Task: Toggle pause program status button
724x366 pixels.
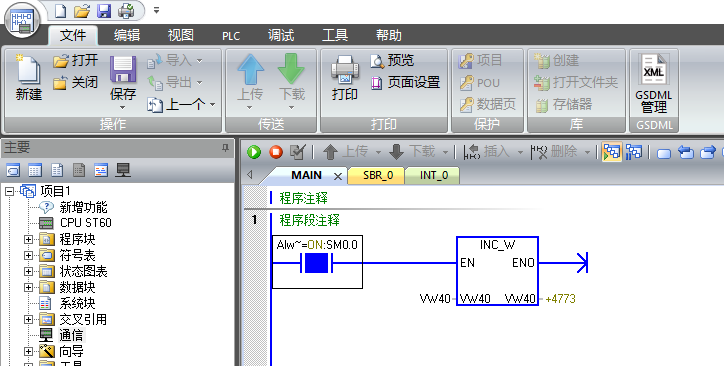Action: [634, 152]
